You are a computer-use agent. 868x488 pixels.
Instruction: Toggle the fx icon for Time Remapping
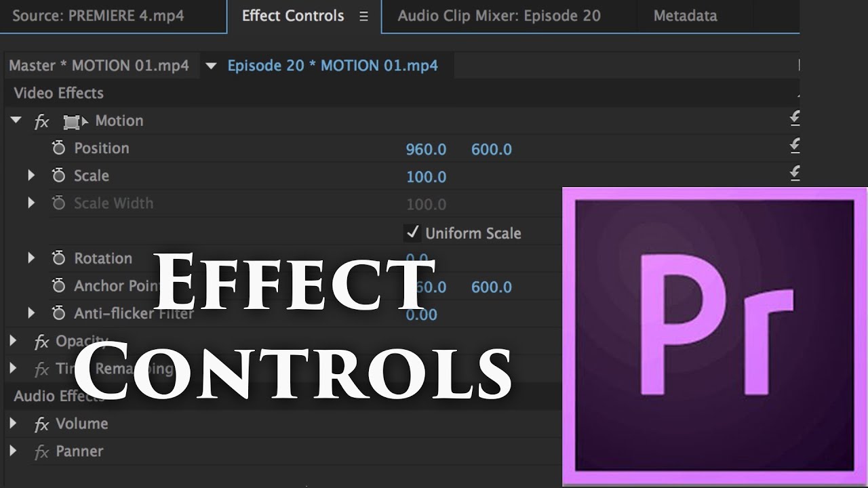[42, 370]
